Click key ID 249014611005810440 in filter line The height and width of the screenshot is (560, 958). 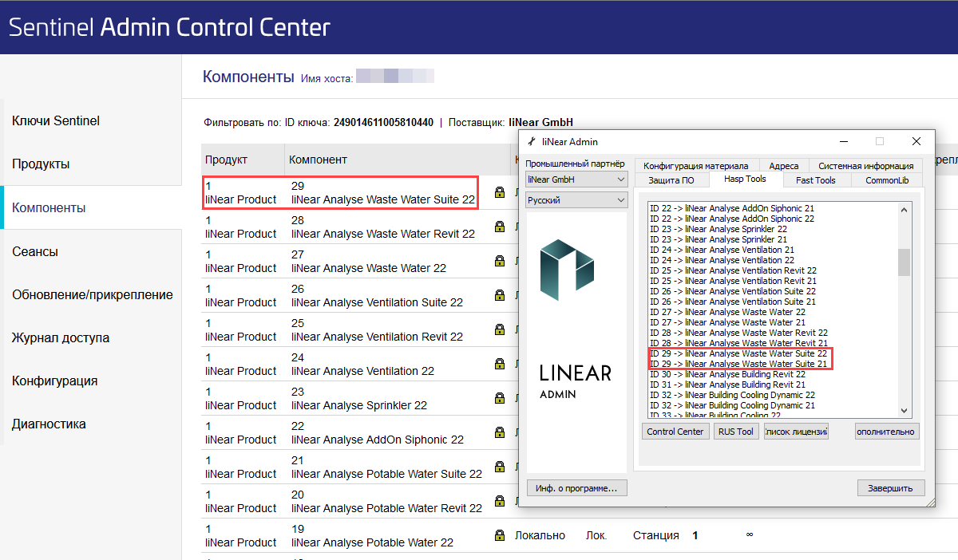[383, 123]
